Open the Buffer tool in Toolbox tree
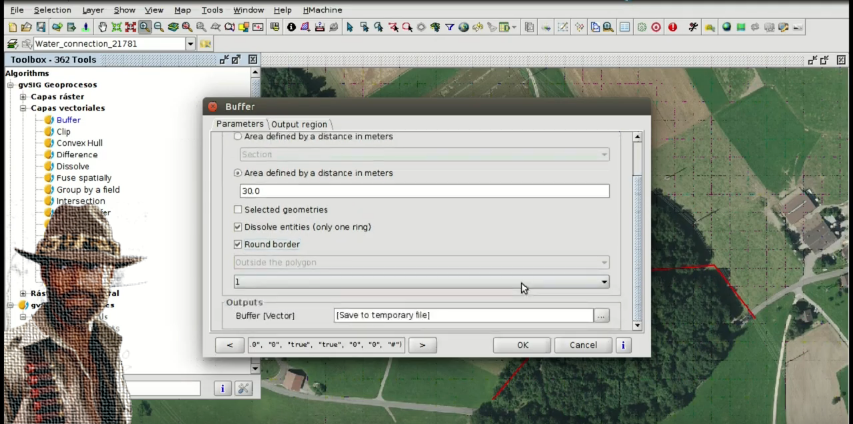The image size is (853, 424). point(68,120)
